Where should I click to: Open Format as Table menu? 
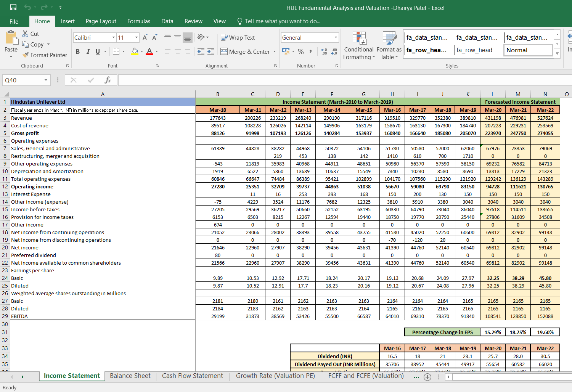click(x=389, y=46)
